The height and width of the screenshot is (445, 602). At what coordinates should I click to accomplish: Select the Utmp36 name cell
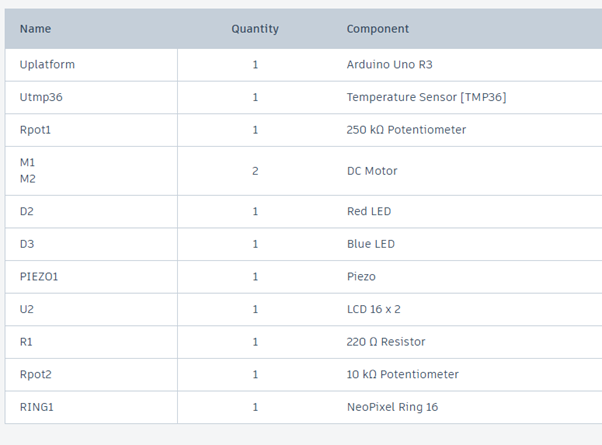click(40, 97)
